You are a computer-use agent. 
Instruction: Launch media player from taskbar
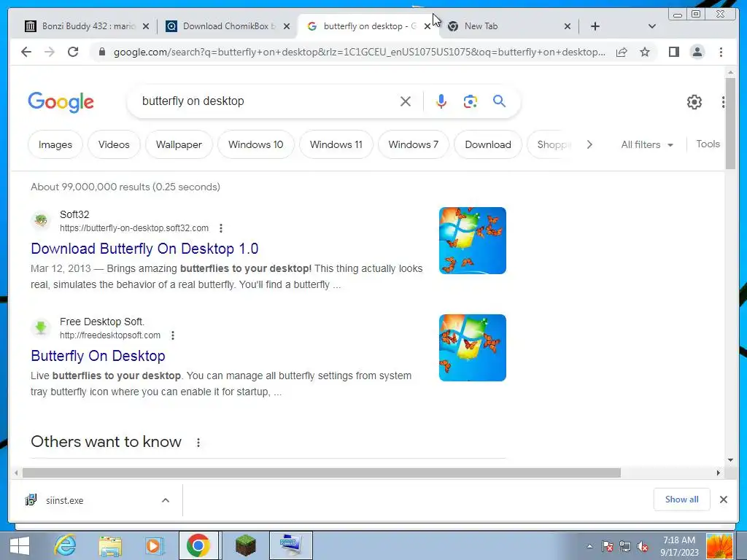click(153, 545)
